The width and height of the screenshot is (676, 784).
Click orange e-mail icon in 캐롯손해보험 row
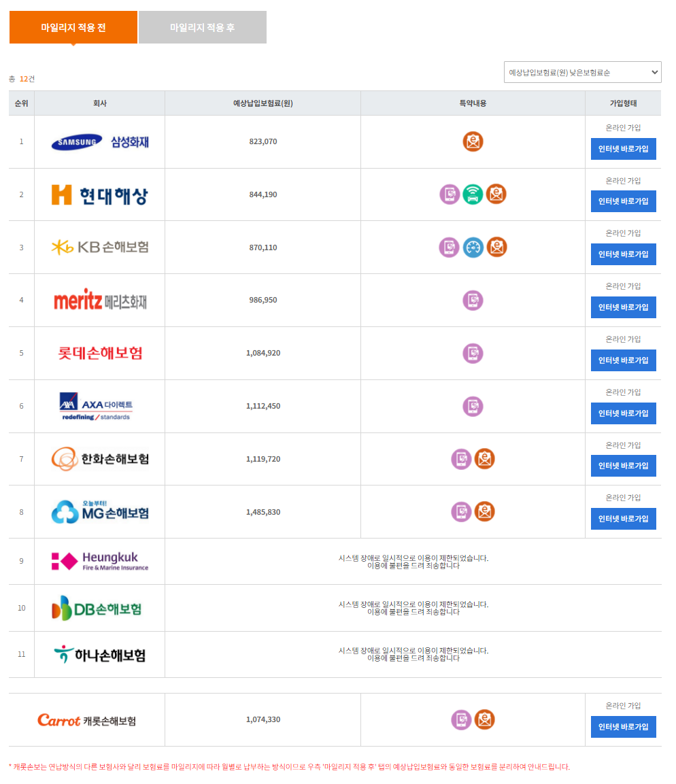click(x=484, y=720)
